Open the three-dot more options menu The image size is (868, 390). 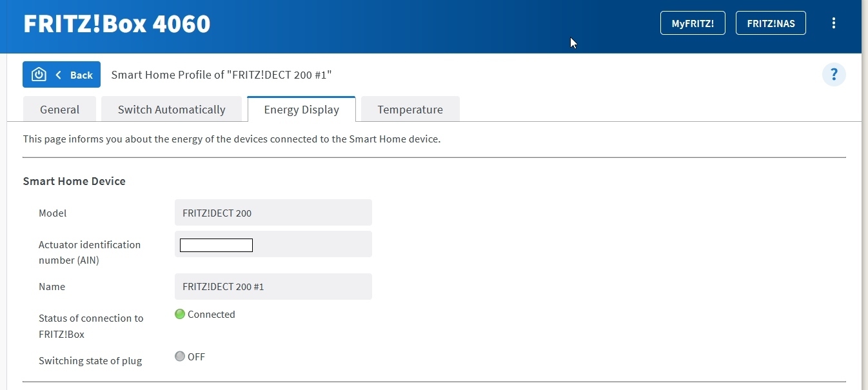[833, 23]
